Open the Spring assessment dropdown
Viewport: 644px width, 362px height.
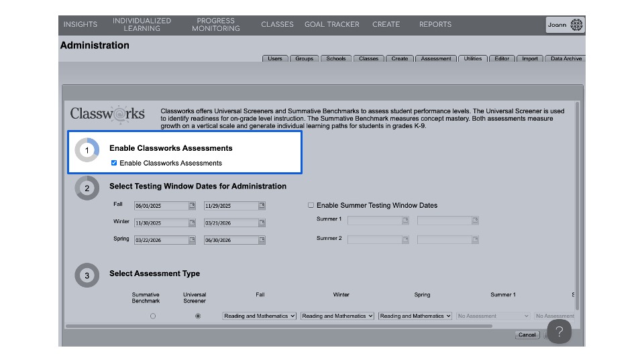(x=415, y=316)
